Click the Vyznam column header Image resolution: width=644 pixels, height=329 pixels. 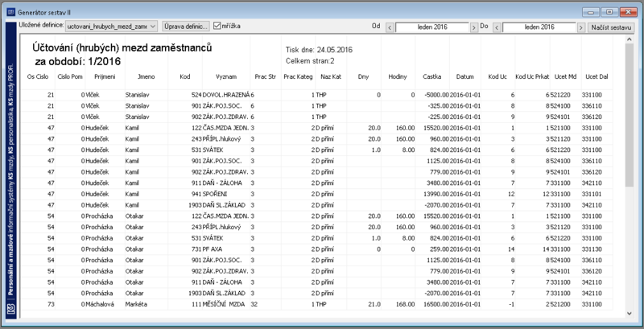[226, 76]
